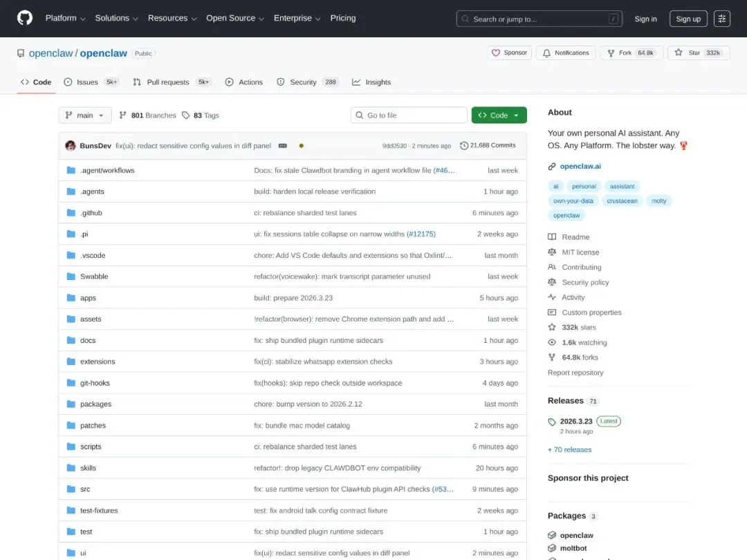Image resolution: width=747 pixels, height=560 pixels.
Task: Open pull request link #12175
Action: (421, 234)
